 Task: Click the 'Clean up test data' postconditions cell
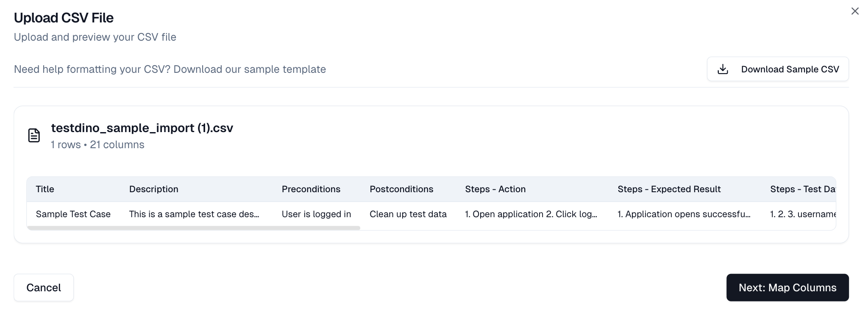click(408, 214)
